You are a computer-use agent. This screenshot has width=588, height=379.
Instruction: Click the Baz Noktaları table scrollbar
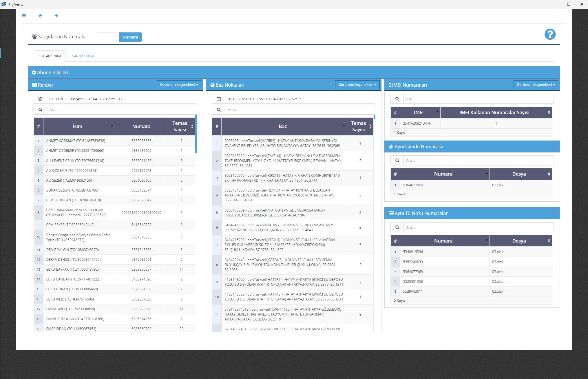[375, 117]
